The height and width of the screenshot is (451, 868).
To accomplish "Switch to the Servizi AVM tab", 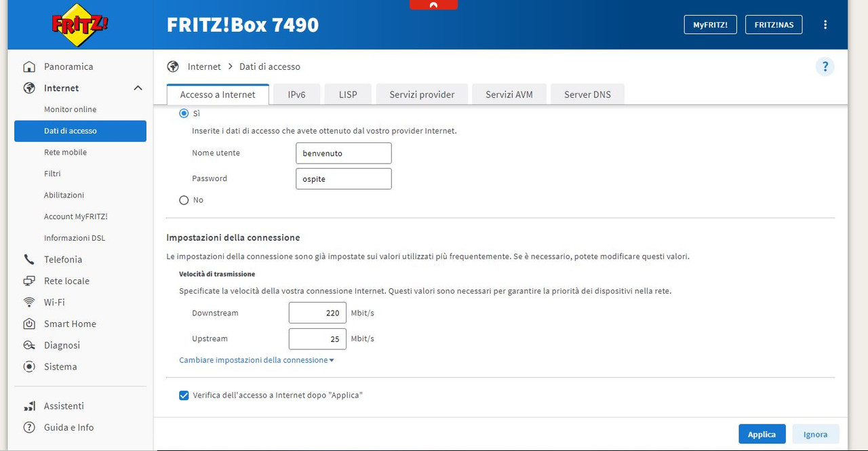I will pyautogui.click(x=509, y=94).
